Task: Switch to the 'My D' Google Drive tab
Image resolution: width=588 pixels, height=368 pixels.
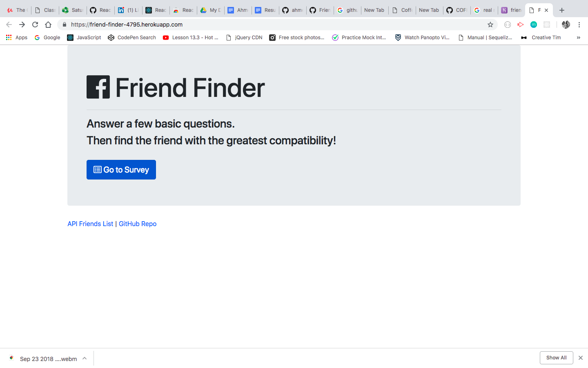Action: tap(210, 10)
